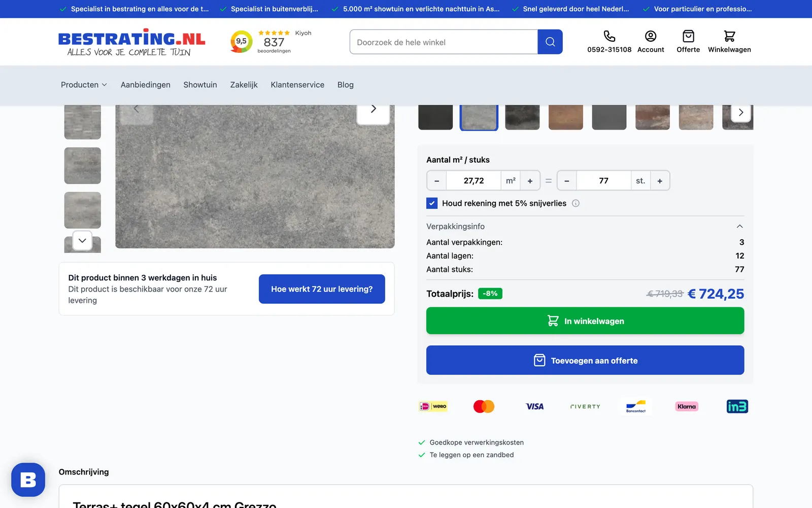
Task: Toggle 5% snijverlies checkbox
Action: click(x=432, y=203)
